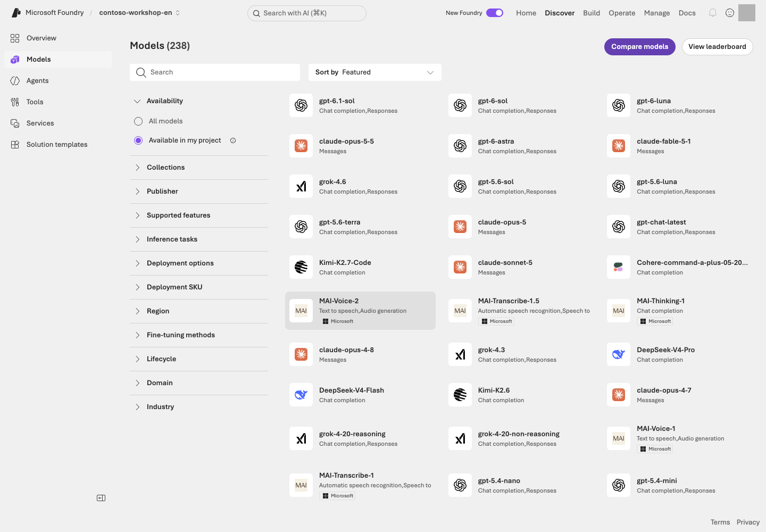
Task: Click the Search with AI box
Action: click(x=307, y=13)
